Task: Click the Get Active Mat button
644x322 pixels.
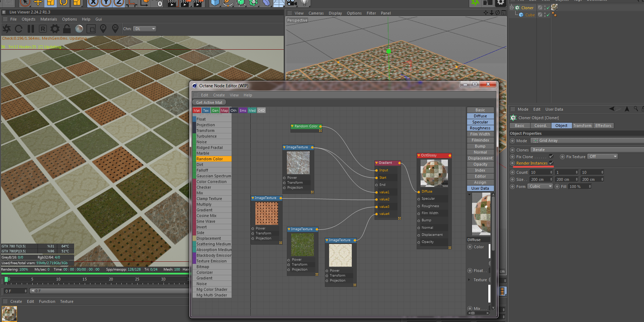Action: click(x=209, y=102)
